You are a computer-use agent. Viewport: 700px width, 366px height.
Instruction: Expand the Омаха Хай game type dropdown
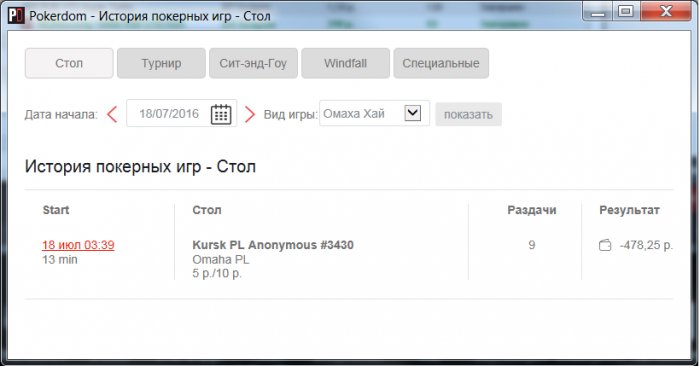tap(412, 113)
